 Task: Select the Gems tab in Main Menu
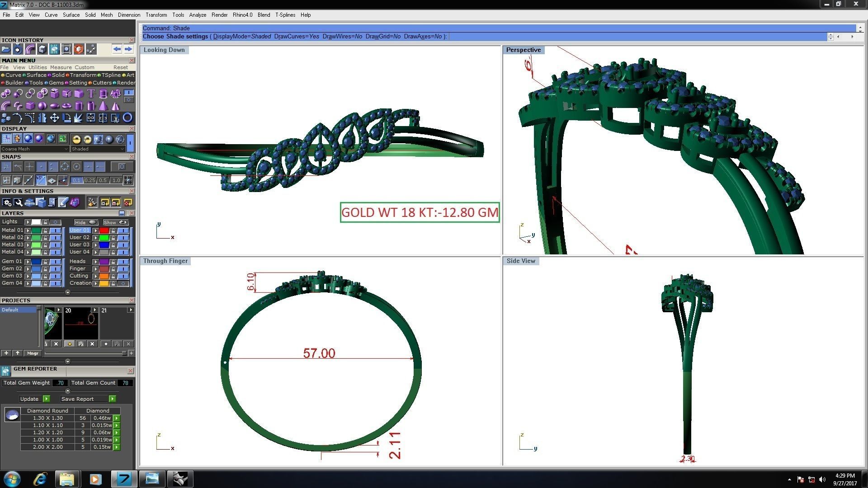point(56,83)
